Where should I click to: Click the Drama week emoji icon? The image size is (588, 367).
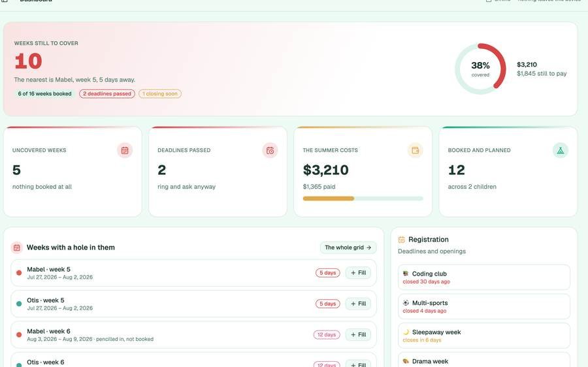[406, 361]
